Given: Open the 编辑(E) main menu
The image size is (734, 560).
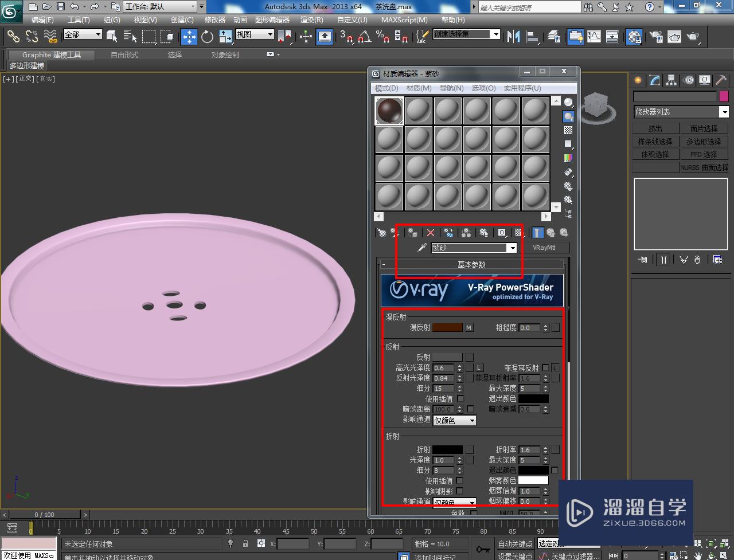Looking at the screenshot, I should [42, 20].
